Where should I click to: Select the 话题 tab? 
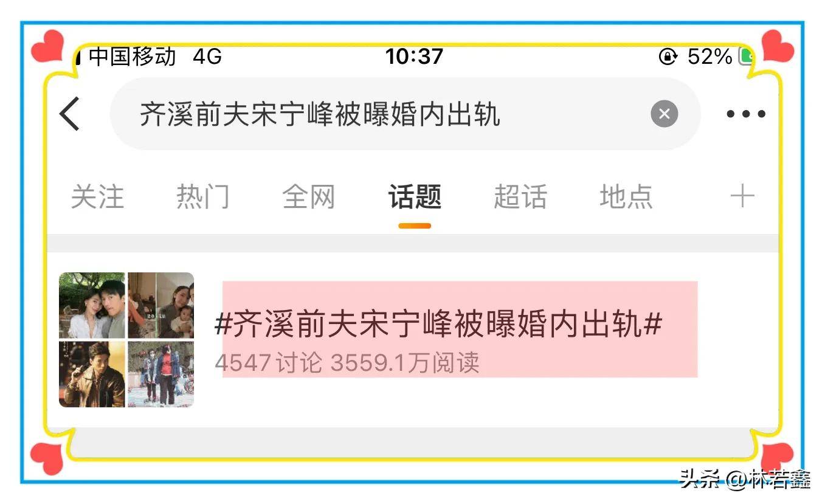pos(415,197)
